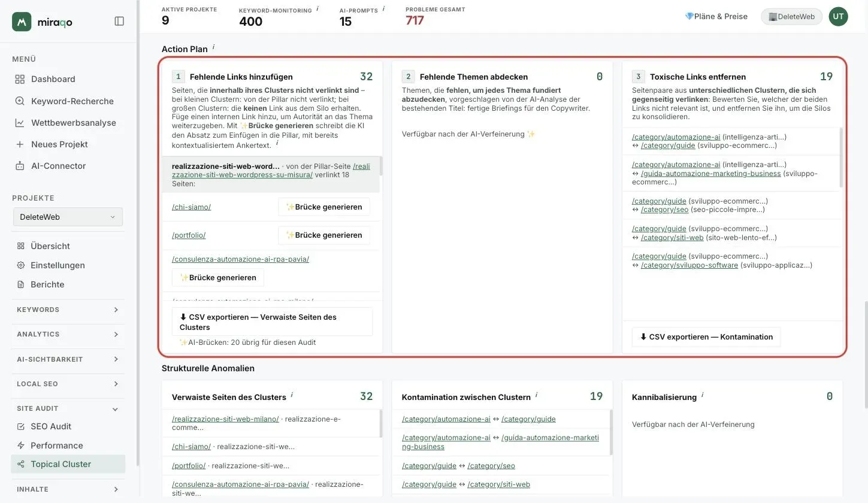Generate bridge for consulenza-automazione-ai-rpa-pavia

(x=218, y=277)
